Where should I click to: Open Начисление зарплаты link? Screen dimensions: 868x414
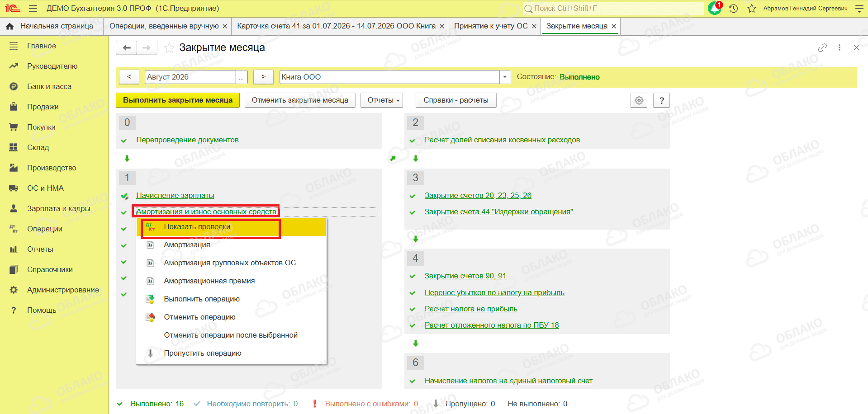coord(175,196)
